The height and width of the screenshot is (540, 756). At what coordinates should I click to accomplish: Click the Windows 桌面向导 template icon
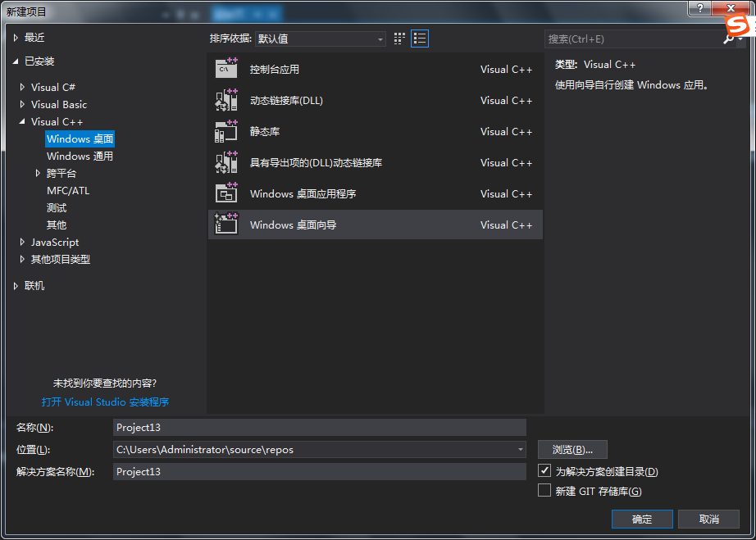(226, 224)
